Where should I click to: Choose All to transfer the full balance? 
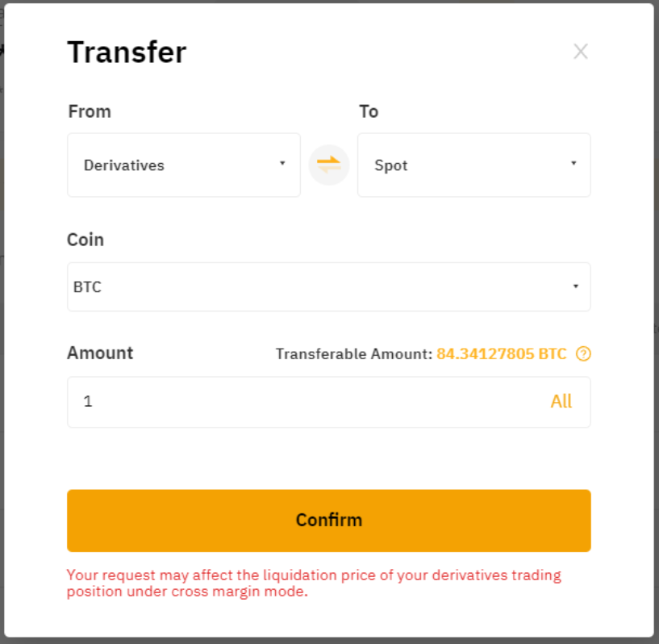pyautogui.click(x=561, y=402)
